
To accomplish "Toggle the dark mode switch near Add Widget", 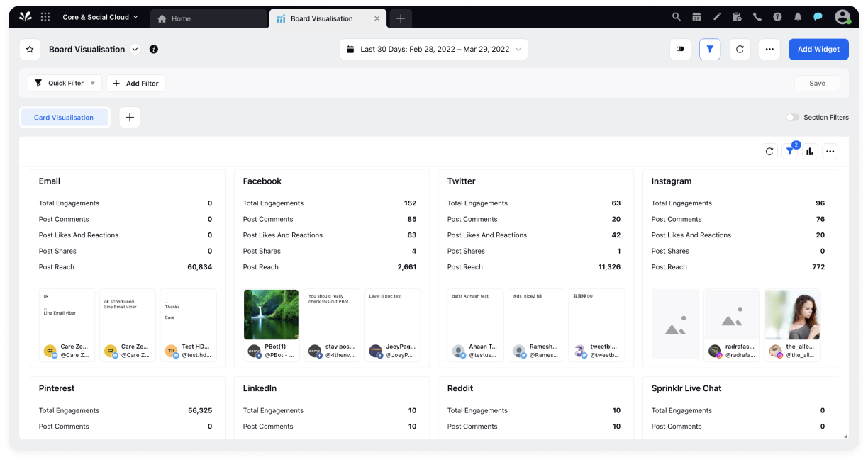I will (680, 49).
